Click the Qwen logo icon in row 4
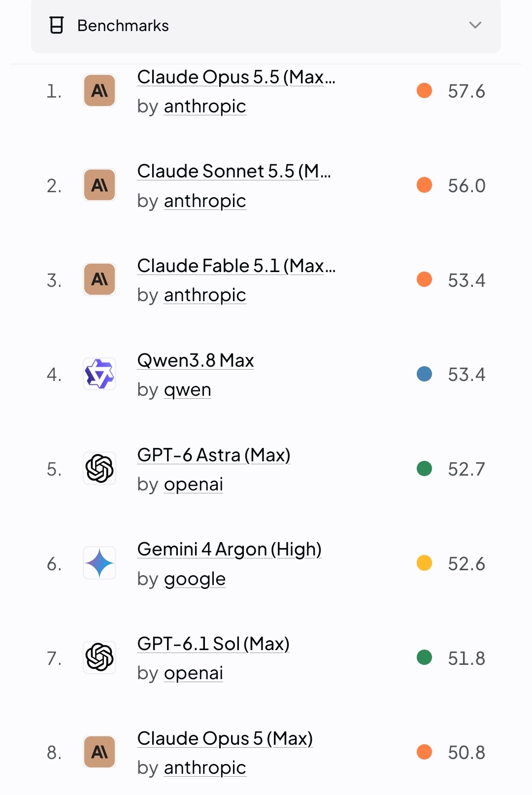 click(100, 374)
